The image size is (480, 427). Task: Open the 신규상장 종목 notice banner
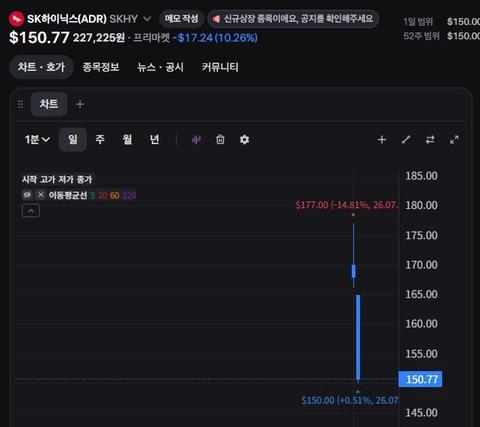point(293,19)
